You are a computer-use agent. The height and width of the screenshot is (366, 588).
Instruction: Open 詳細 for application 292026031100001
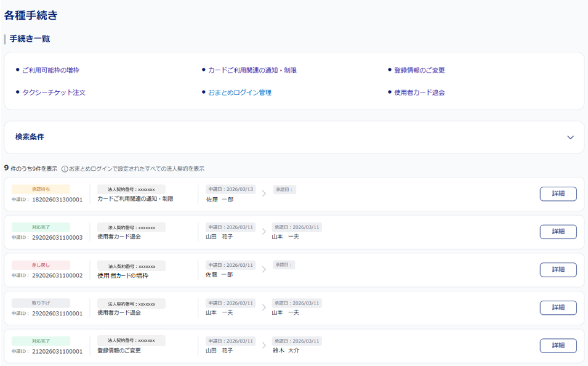pyautogui.click(x=558, y=307)
